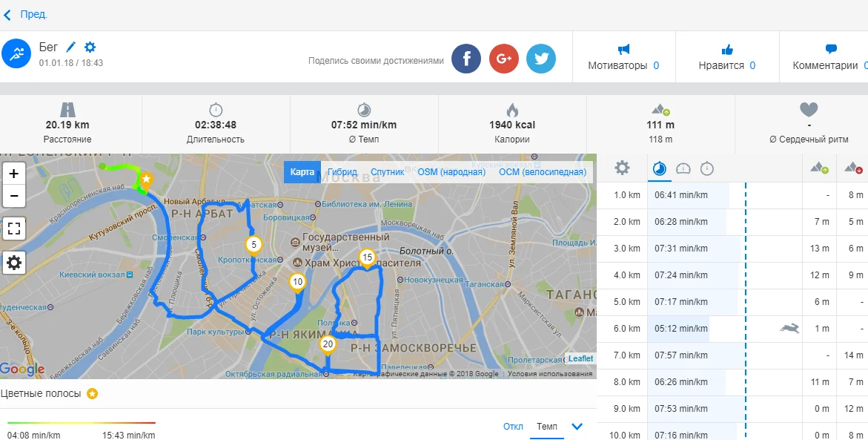
Task: Click the 15 km map marker
Action: [x=367, y=258]
